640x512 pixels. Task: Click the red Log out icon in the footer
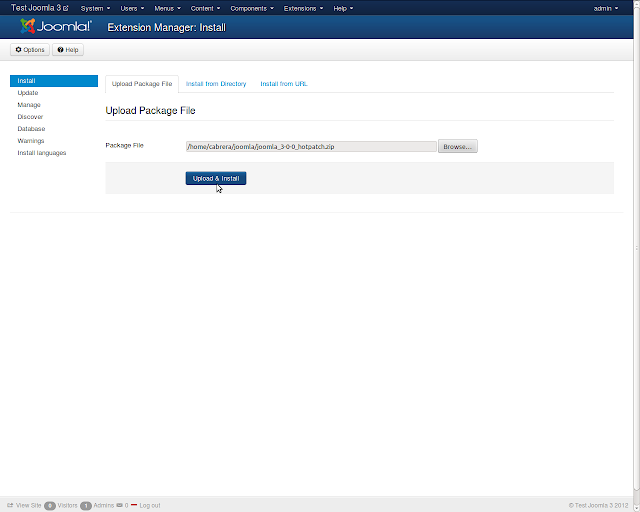134,505
